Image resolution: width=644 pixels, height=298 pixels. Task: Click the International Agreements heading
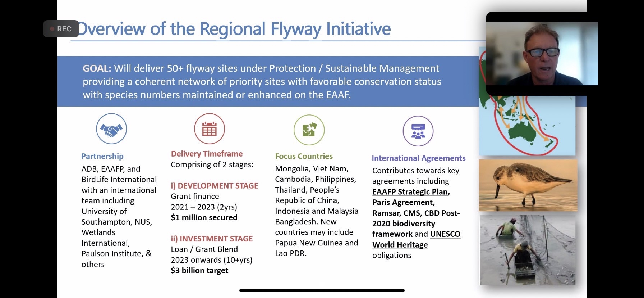[x=418, y=158]
